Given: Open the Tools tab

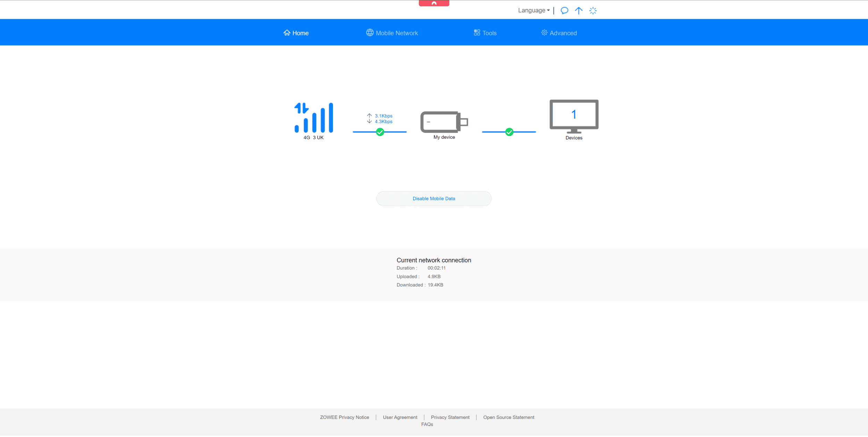Looking at the screenshot, I should point(485,33).
